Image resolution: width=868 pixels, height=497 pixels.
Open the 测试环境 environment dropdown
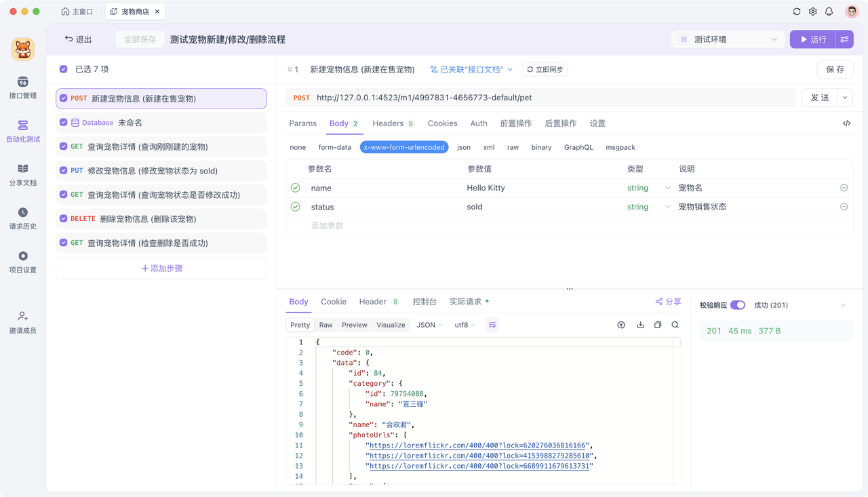pyautogui.click(x=728, y=39)
